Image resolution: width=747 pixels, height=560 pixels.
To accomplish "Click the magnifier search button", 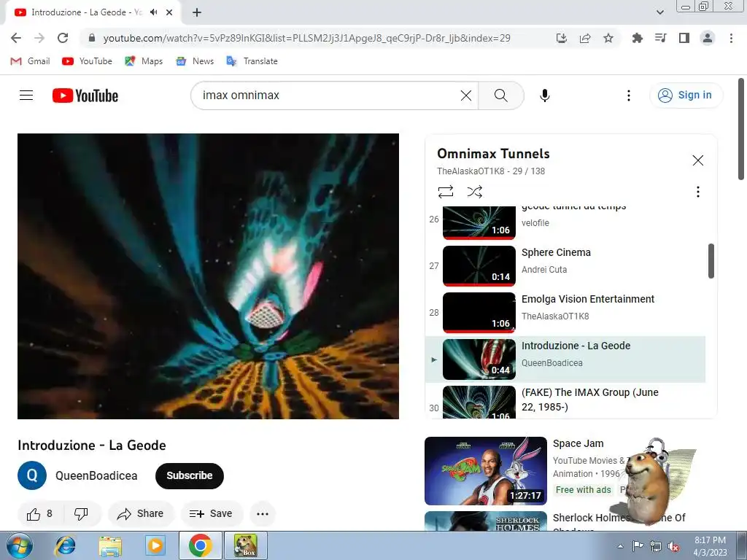I will coord(500,96).
